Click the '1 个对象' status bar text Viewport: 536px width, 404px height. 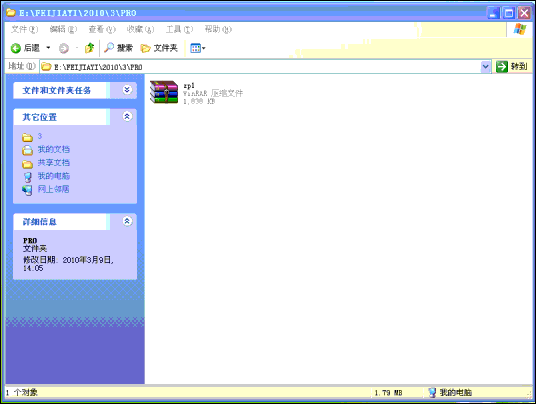point(22,393)
